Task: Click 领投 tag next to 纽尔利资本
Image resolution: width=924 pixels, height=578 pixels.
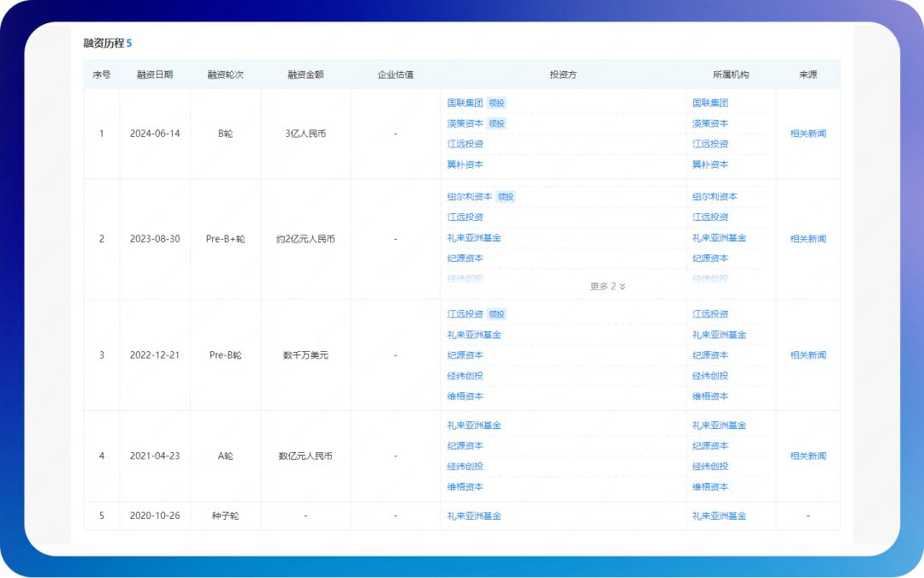Action: [506, 196]
